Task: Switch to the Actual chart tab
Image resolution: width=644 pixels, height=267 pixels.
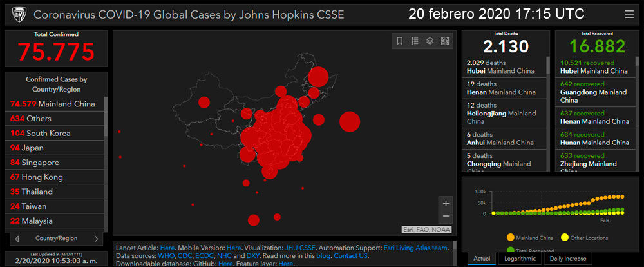Action: click(482, 259)
